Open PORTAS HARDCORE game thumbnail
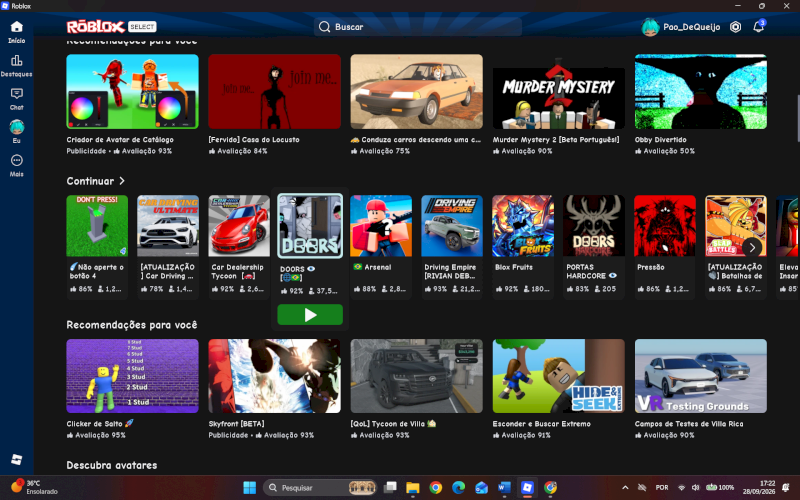Screen dimensions: 800x500 click(594, 226)
